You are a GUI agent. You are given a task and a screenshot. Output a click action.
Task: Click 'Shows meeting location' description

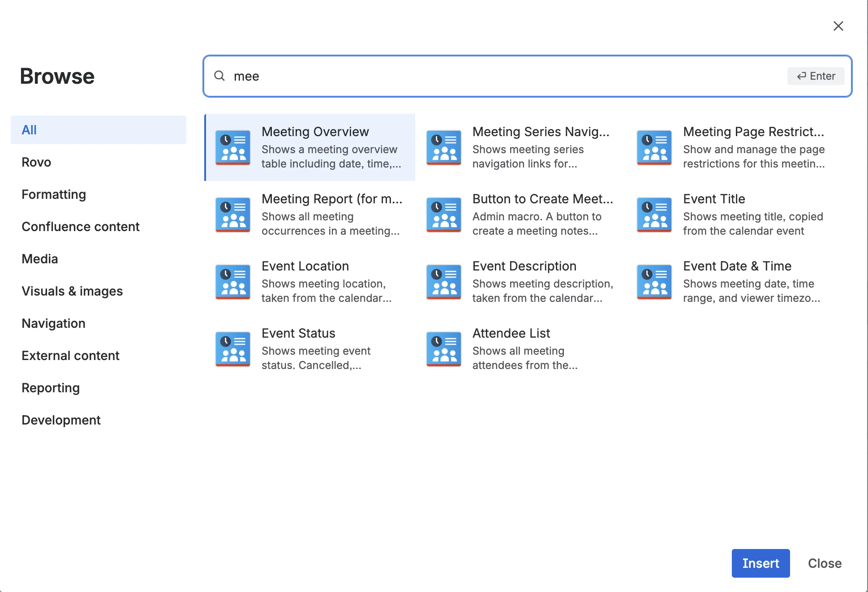327,291
